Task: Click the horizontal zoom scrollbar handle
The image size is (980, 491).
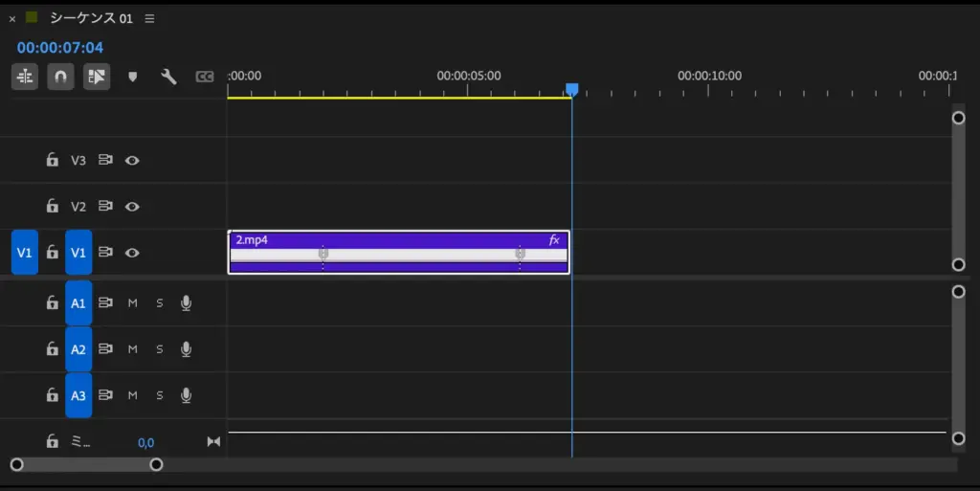Action: click(x=86, y=464)
